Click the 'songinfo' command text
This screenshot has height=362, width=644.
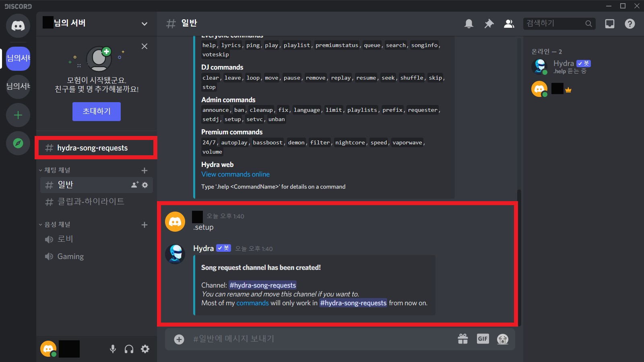[424, 45]
